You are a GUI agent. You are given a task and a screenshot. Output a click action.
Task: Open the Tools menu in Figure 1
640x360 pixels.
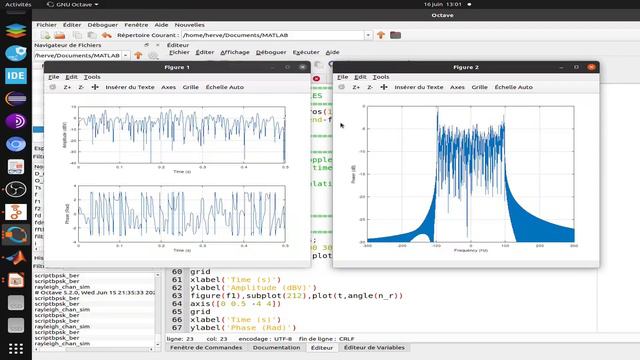(92, 77)
